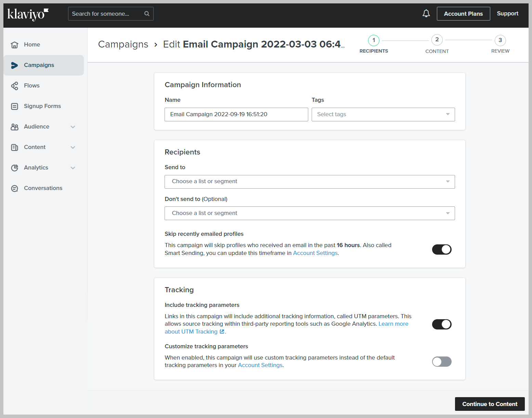Open the Don't send to dropdown
This screenshot has height=418, width=532.
[x=310, y=213]
